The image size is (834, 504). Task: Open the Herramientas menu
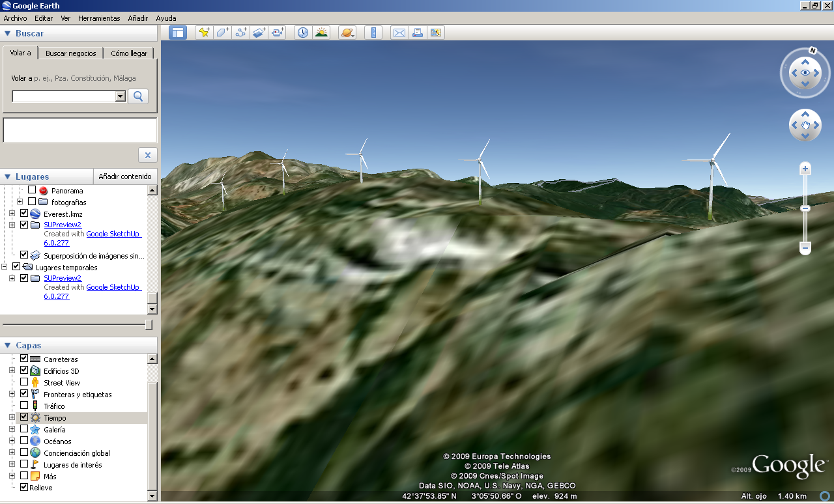pyautogui.click(x=98, y=18)
